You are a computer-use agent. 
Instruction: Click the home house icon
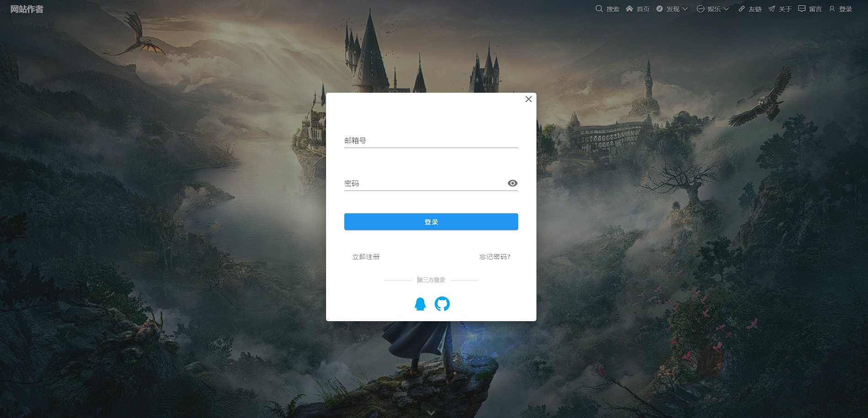click(629, 9)
